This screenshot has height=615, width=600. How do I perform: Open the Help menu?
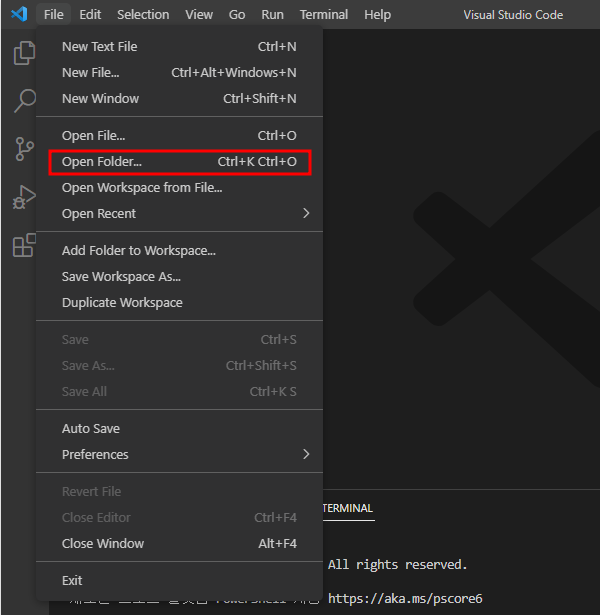[x=377, y=15]
